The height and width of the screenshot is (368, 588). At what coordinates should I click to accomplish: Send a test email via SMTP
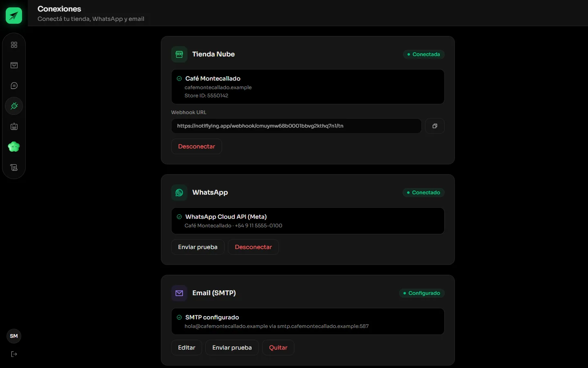[x=232, y=348]
